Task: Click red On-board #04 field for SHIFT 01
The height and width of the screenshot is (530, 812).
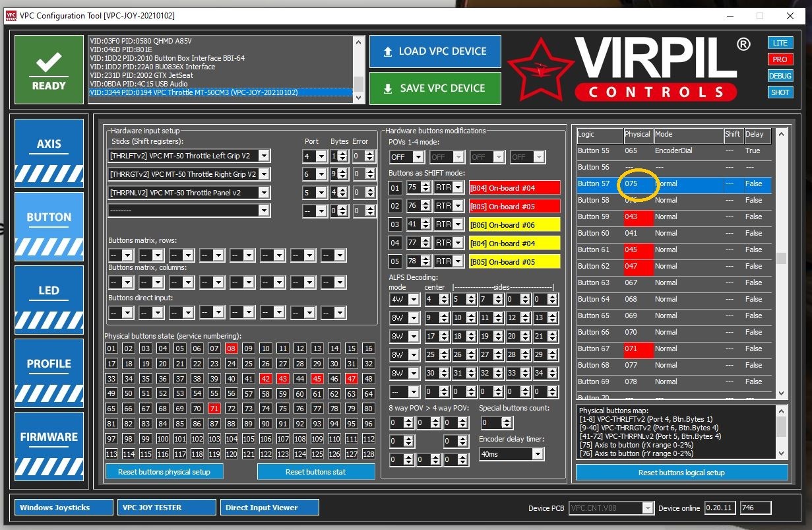Action: pos(515,187)
